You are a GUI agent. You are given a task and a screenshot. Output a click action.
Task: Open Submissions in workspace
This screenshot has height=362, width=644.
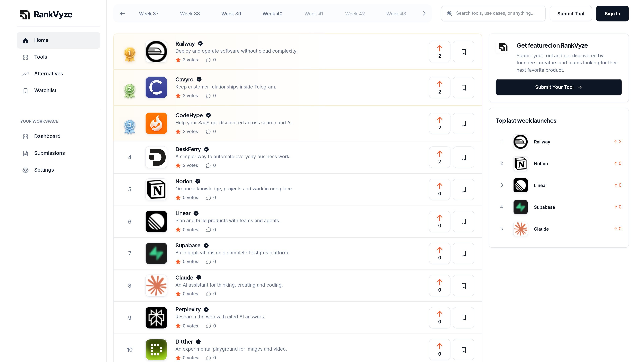coord(59,153)
